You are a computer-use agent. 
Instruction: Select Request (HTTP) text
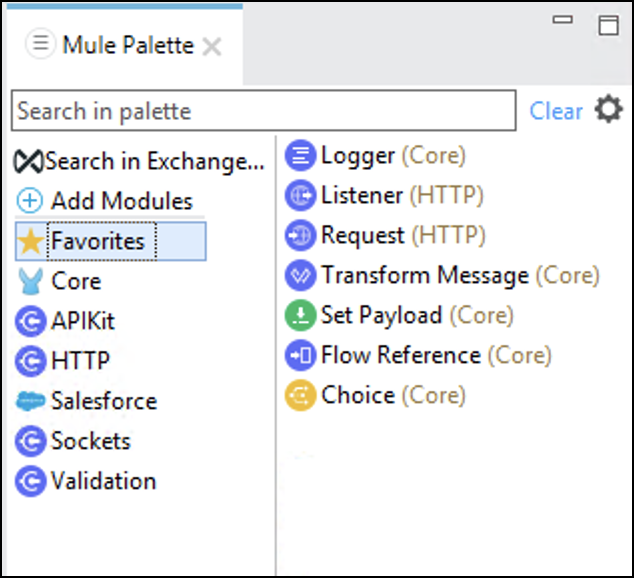point(403,236)
